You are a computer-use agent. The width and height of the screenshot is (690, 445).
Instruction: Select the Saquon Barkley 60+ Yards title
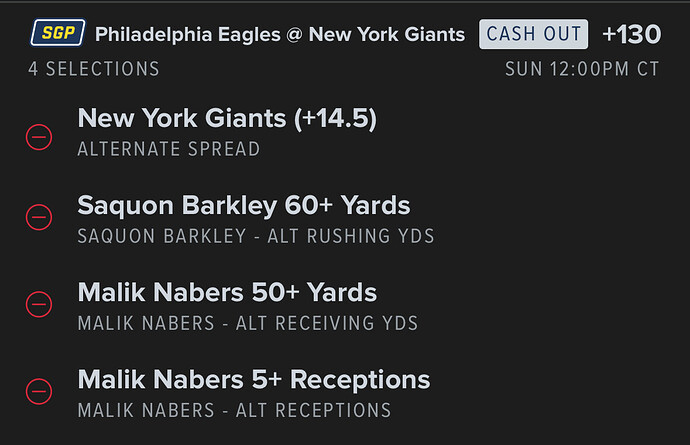[244, 206]
